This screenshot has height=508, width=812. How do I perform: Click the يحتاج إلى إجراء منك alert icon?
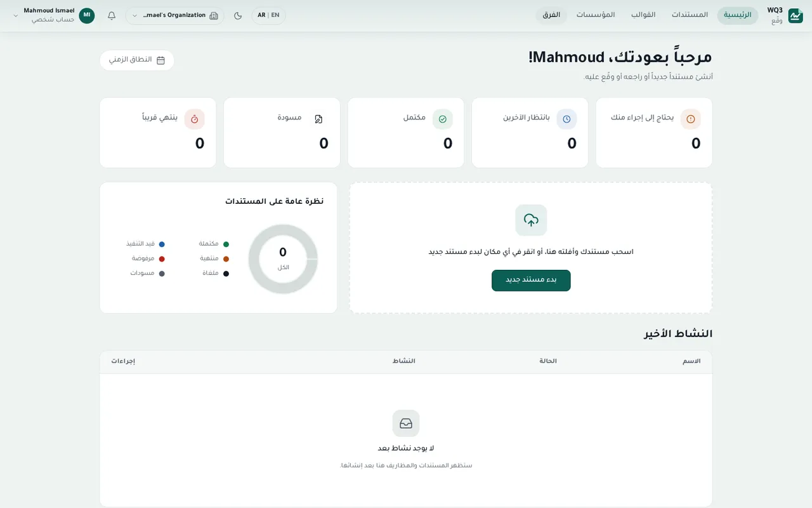691,119
